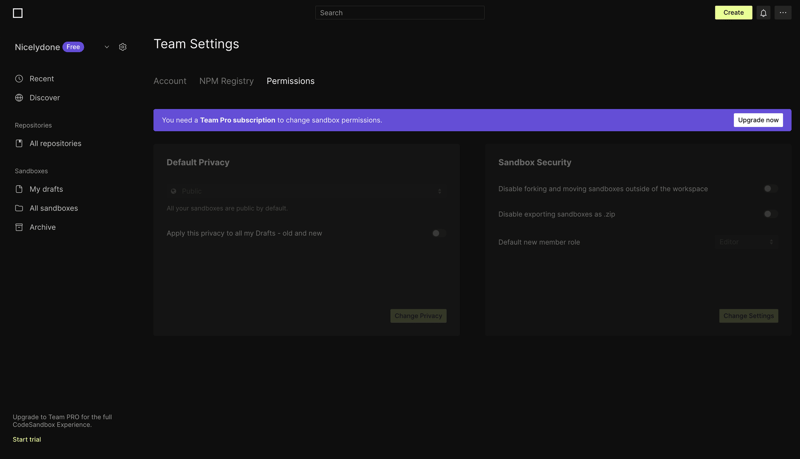Click the Archive box icon
This screenshot has width=800, height=459.
(x=19, y=227)
